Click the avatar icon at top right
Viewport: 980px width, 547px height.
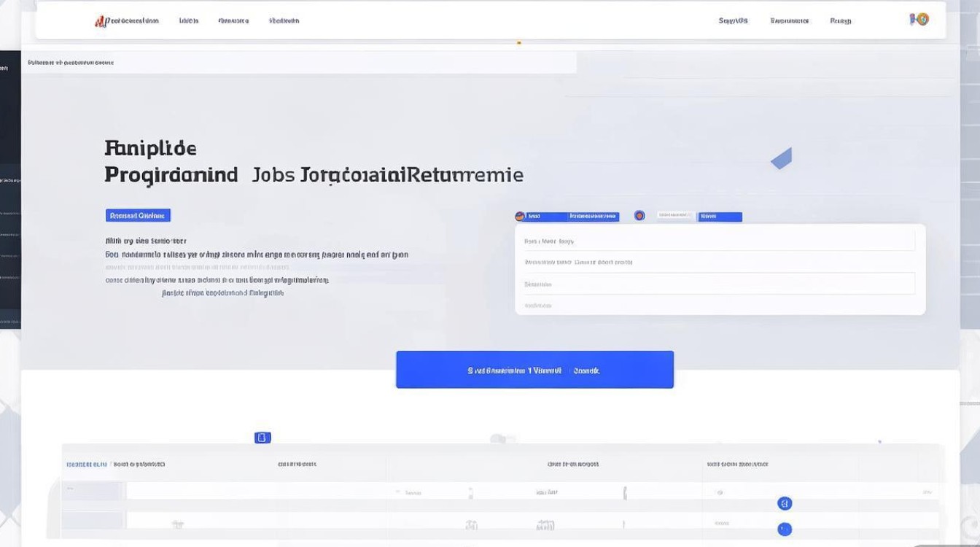pyautogui.click(x=920, y=20)
